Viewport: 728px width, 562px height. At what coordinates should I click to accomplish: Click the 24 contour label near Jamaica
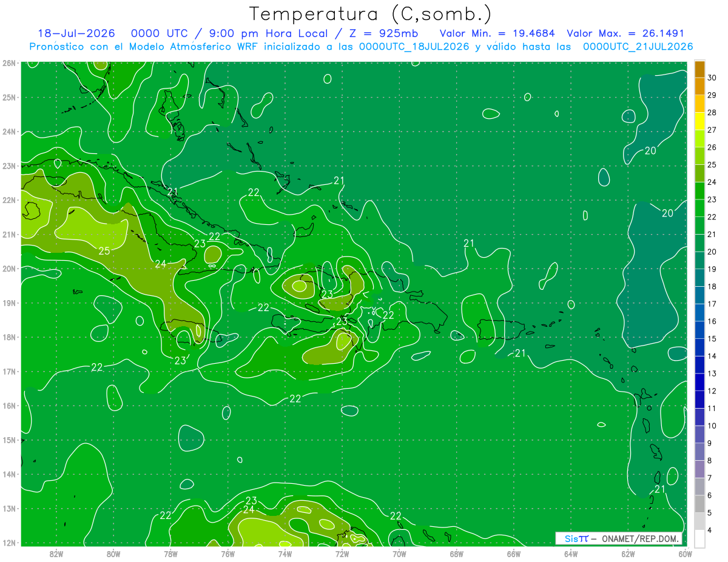pyautogui.click(x=160, y=264)
